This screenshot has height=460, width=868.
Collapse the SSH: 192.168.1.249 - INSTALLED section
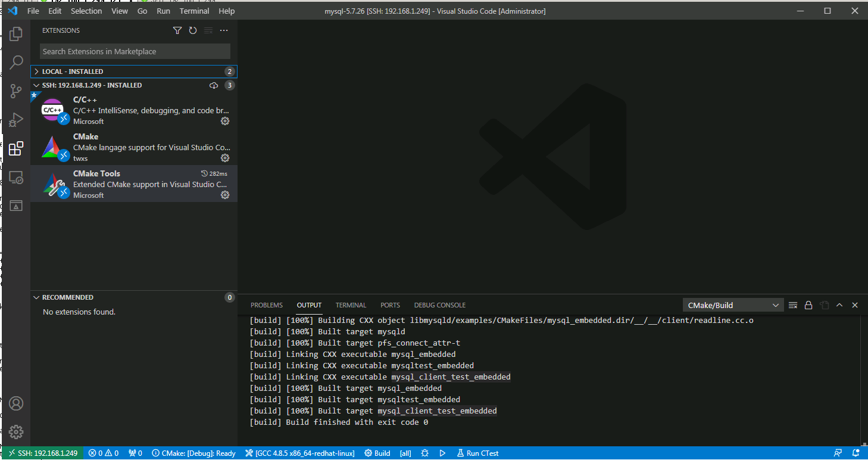point(134,85)
